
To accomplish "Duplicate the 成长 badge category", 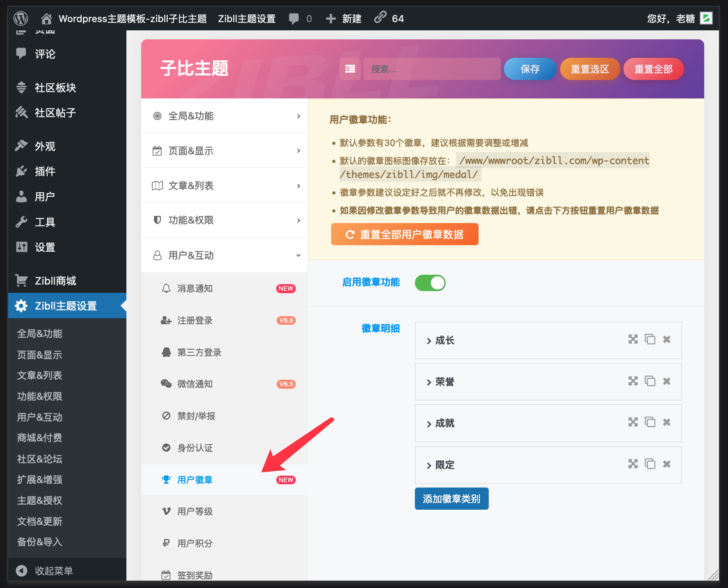I will (x=650, y=340).
